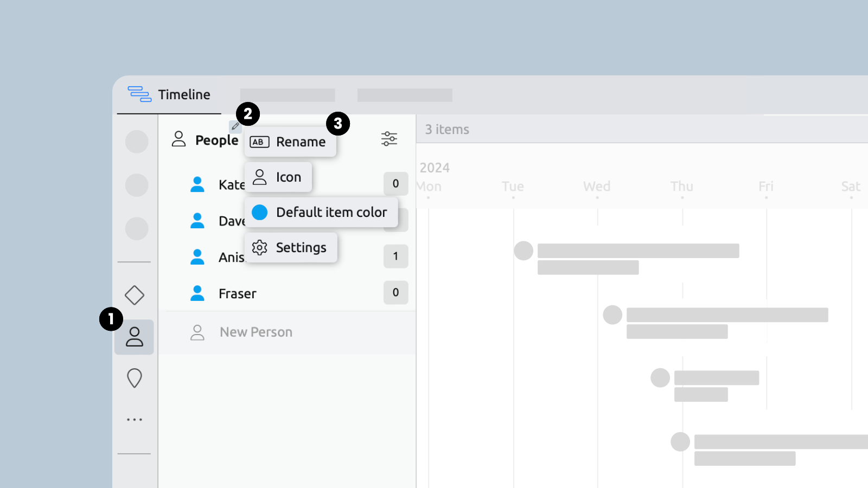Image resolution: width=868 pixels, height=488 pixels.
Task: Open the filter sliders icon in People panel
Action: coord(389,139)
